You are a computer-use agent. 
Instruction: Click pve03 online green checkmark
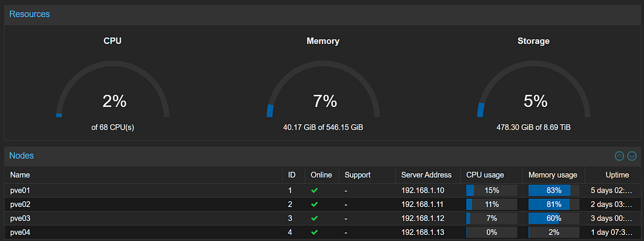coord(314,218)
